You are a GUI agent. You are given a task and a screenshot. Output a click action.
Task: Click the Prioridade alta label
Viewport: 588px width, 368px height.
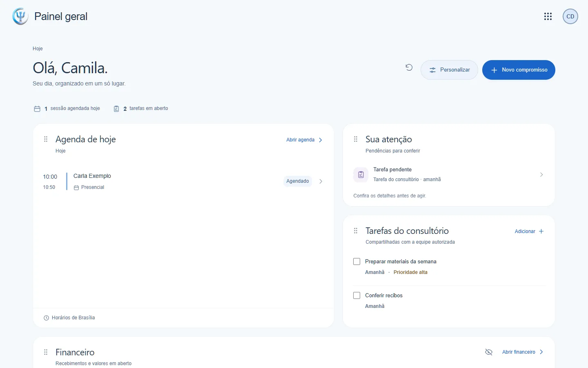[x=410, y=272]
